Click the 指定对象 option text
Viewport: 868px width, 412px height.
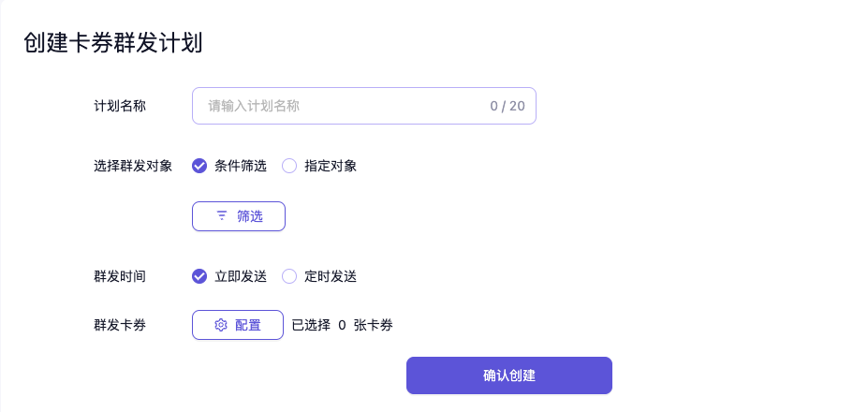tap(331, 166)
